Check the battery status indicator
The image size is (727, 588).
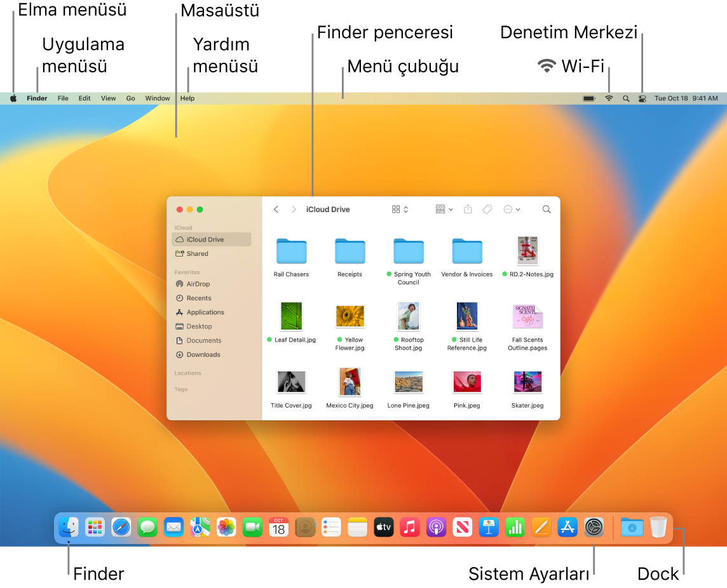click(589, 98)
